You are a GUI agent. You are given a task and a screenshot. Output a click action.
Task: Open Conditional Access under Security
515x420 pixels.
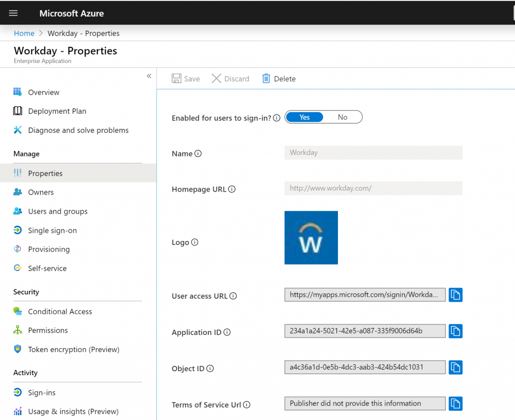coord(60,312)
